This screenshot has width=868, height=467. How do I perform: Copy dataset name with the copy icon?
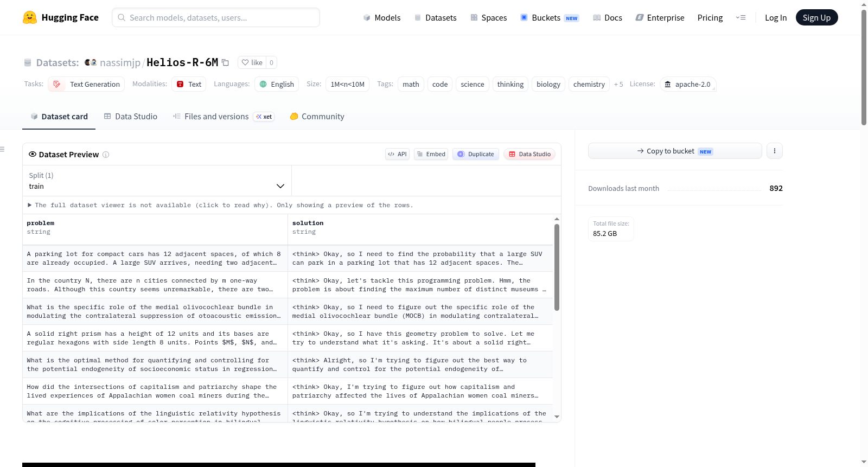pyautogui.click(x=225, y=62)
